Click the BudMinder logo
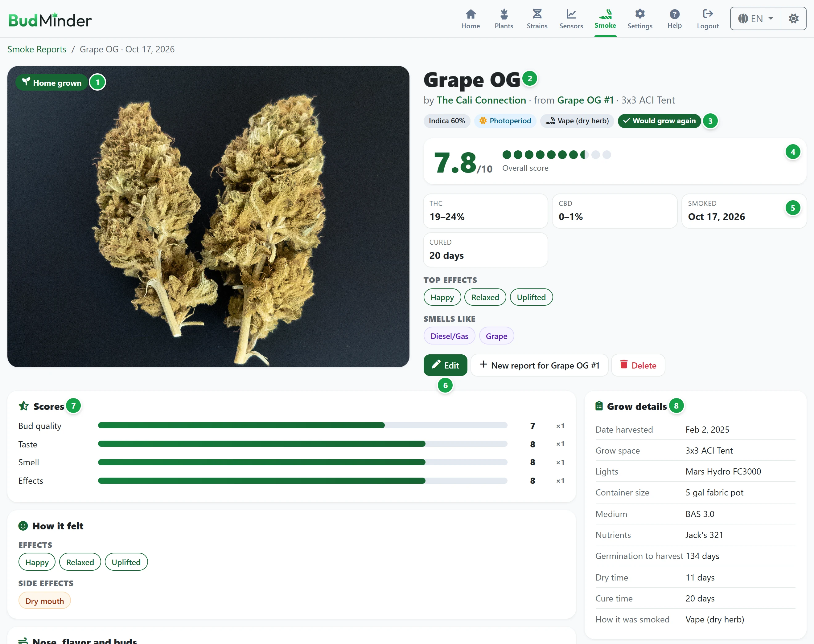 (x=50, y=20)
